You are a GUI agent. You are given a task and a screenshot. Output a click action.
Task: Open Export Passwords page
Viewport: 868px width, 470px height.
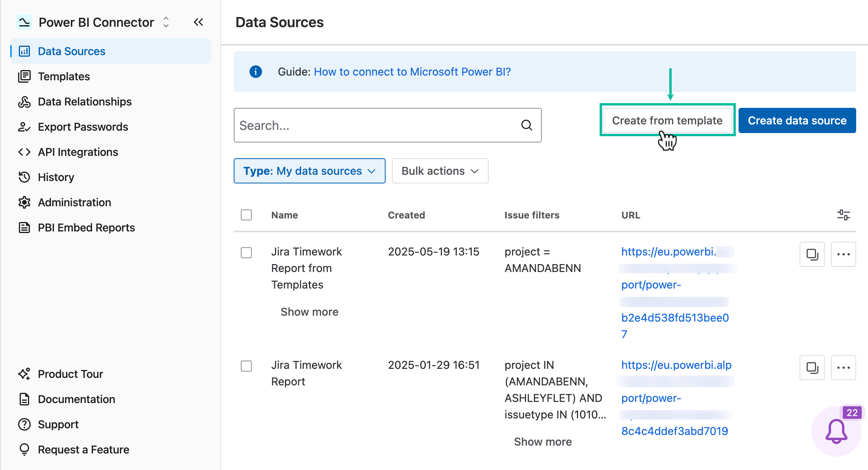[x=111, y=127]
